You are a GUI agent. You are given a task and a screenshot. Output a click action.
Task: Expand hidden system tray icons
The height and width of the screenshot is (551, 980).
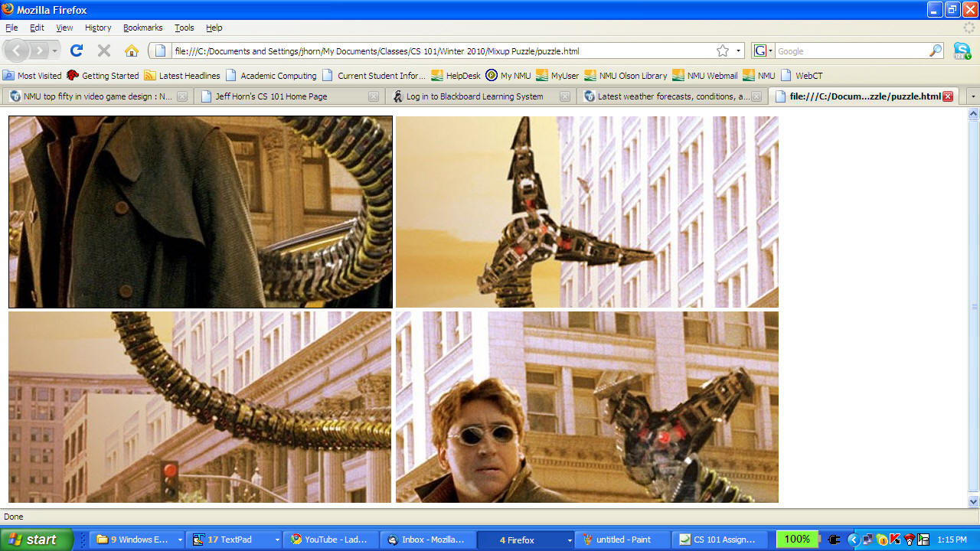tap(854, 540)
